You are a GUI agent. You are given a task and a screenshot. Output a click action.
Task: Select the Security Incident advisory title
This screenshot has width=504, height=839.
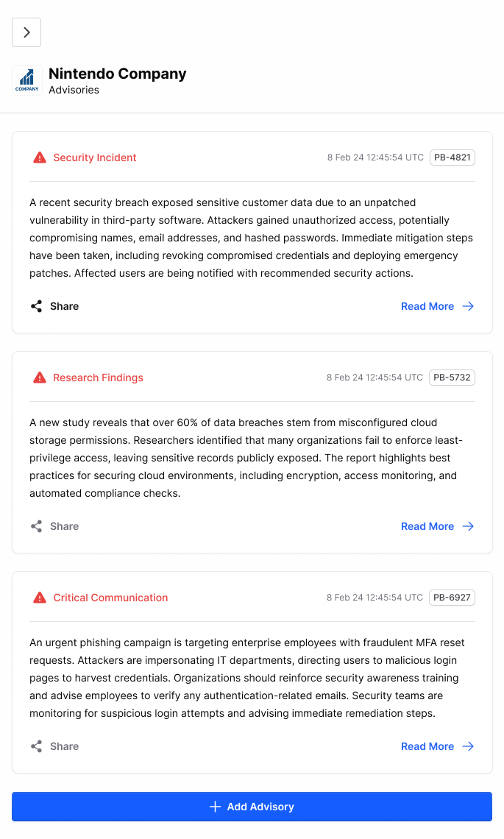tap(95, 157)
